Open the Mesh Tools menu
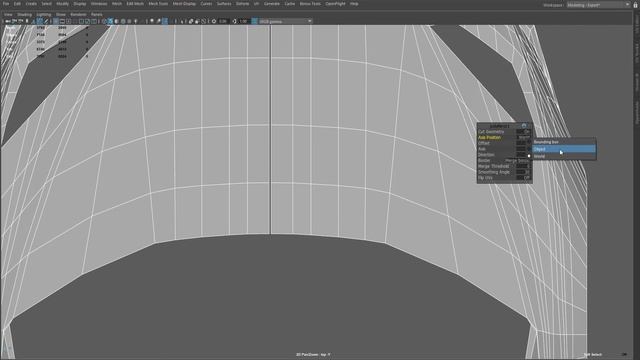Screen dimensions: 640x360 158,4
